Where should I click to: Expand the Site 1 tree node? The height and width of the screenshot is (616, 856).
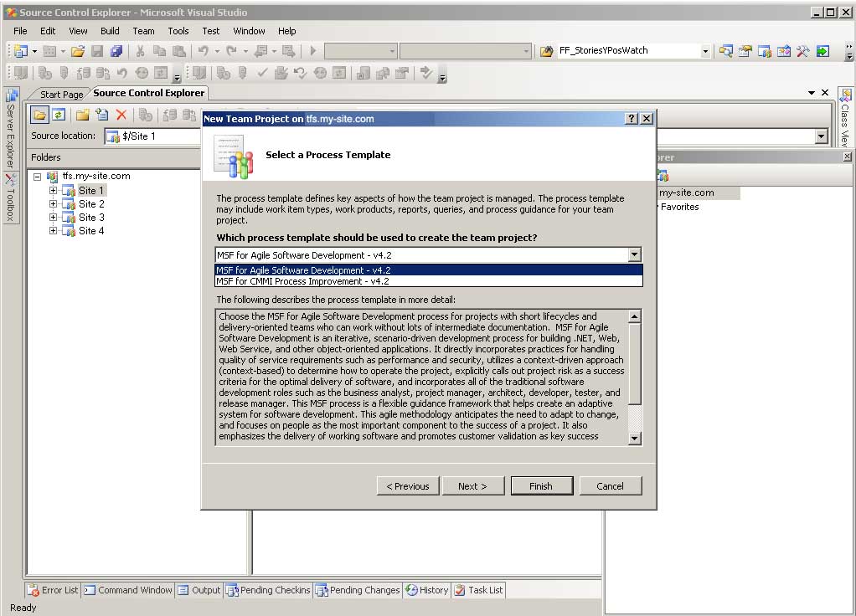coord(53,191)
